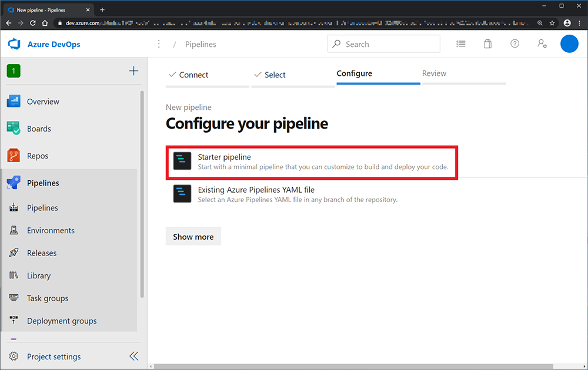Open the Marketplace shopping bag icon
The width and height of the screenshot is (588, 370).
(487, 44)
